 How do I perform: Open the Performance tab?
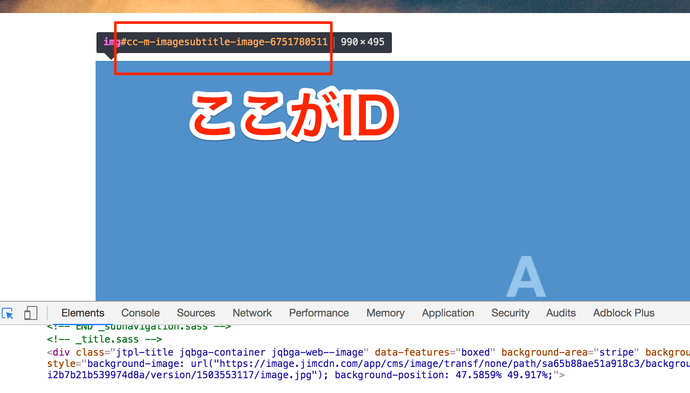(319, 313)
